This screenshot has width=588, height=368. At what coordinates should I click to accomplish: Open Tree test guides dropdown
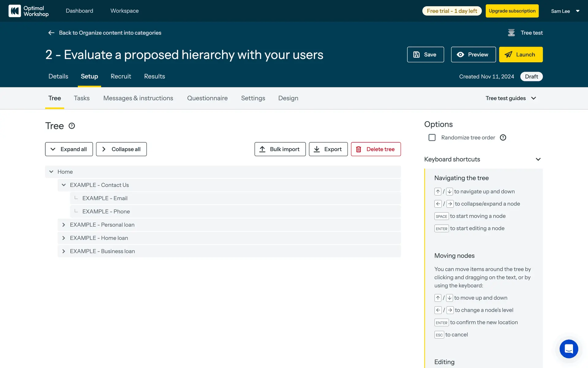[511, 98]
